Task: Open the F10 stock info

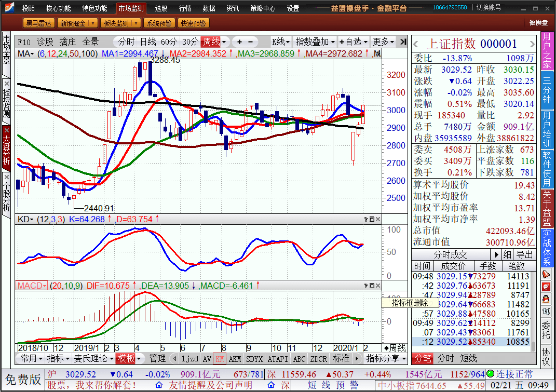Action: [x=24, y=42]
